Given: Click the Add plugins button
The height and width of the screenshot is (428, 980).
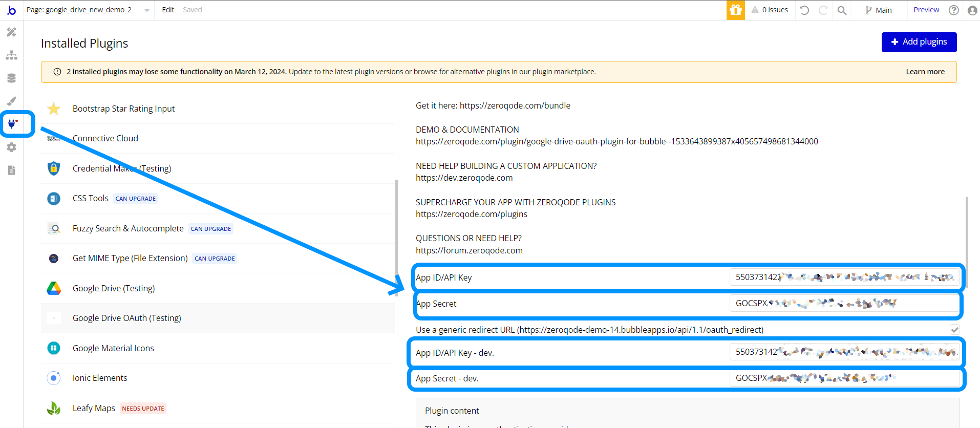Looking at the screenshot, I should 919,42.
